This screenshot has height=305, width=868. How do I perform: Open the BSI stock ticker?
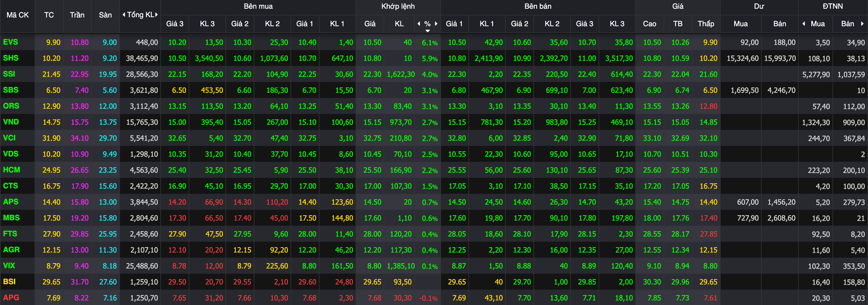[9, 281]
